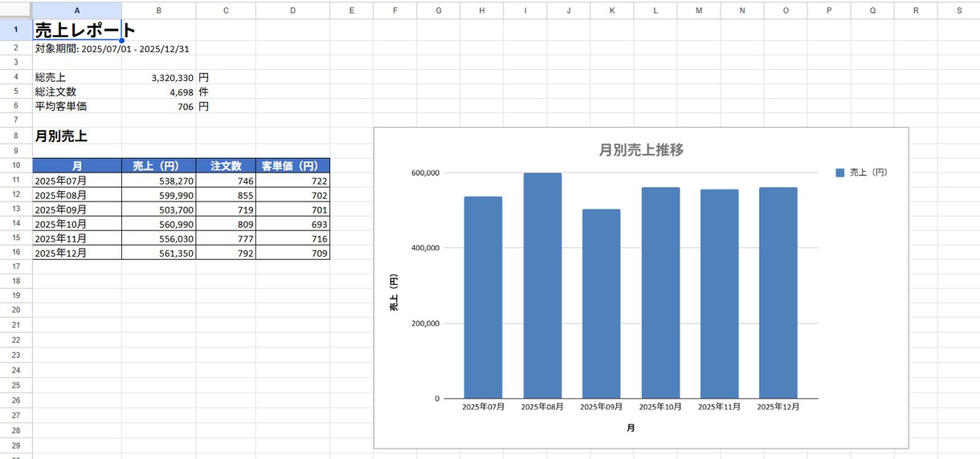Select column A header
Screen dimensions: 980x459
point(77,10)
